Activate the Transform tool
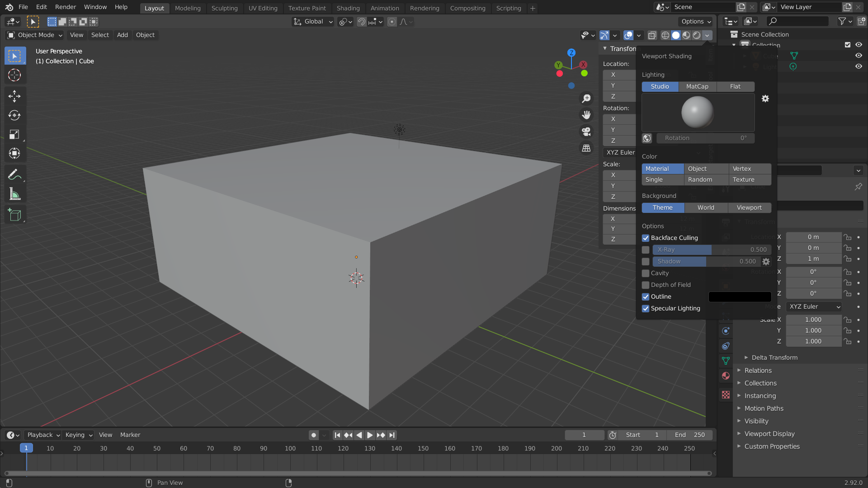 click(x=14, y=154)
